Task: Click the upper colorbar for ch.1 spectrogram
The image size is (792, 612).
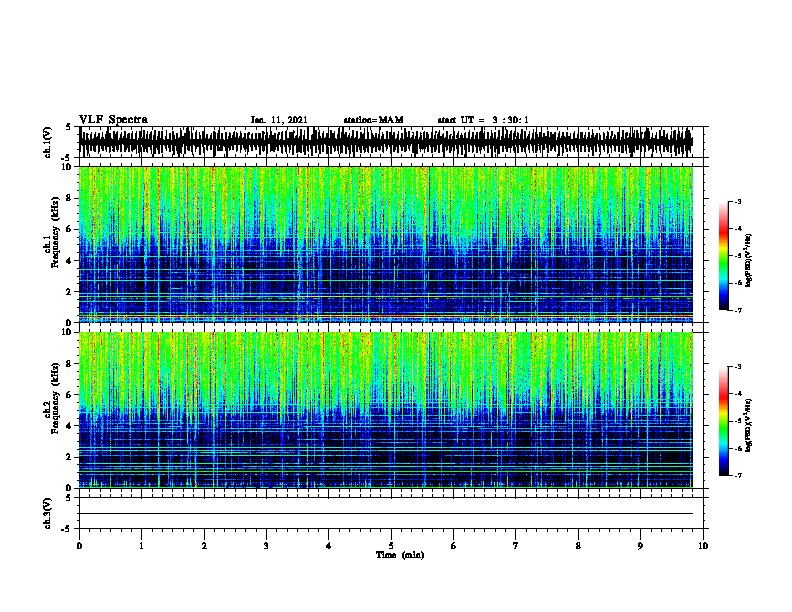Action: (x=723, y=256)
